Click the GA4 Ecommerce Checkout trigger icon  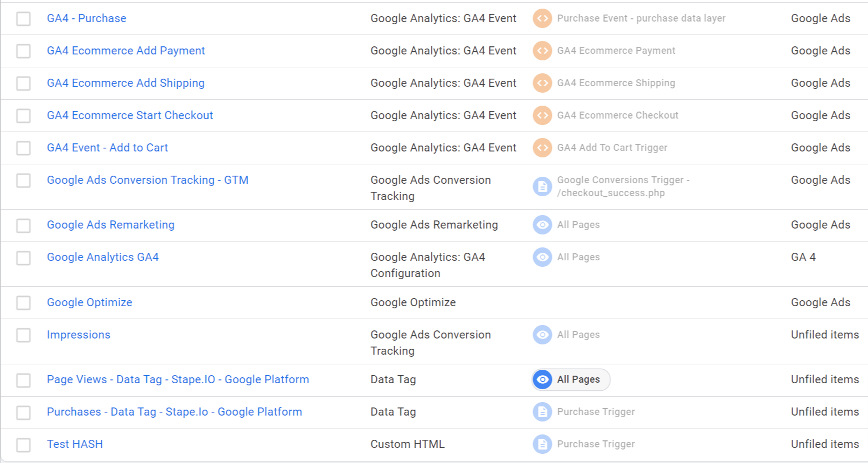[542, 115]
